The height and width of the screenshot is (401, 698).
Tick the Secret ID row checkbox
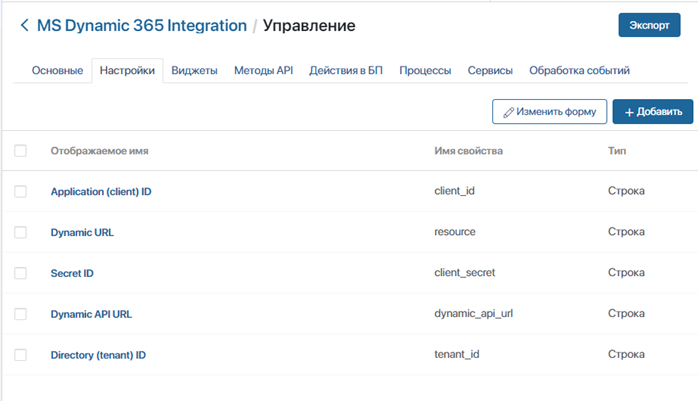tap(20, 273)
